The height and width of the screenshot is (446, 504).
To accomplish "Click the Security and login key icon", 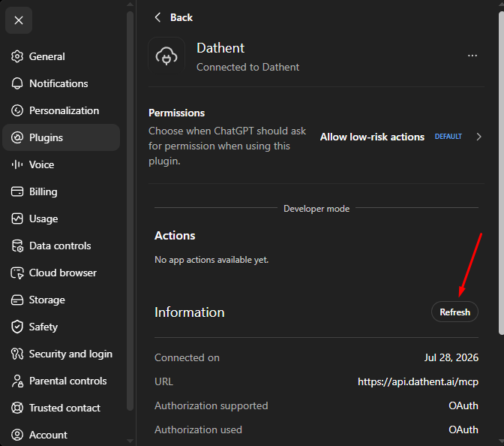I will [17, 354].
